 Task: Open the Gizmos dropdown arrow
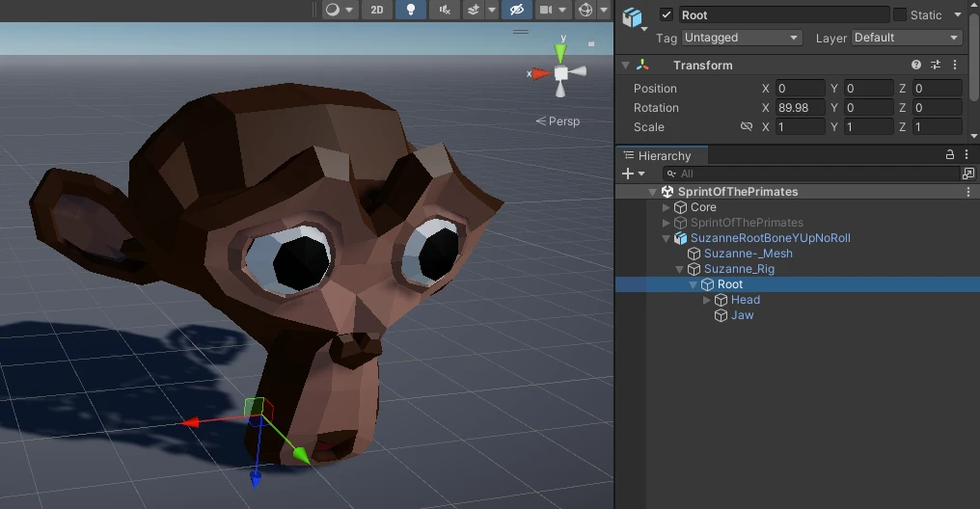point(604,10)
